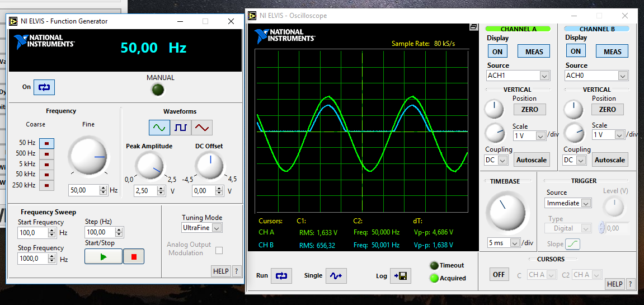
Task: Open Channel B Source ACH0 dropdown
Action: tap(597, 76)
